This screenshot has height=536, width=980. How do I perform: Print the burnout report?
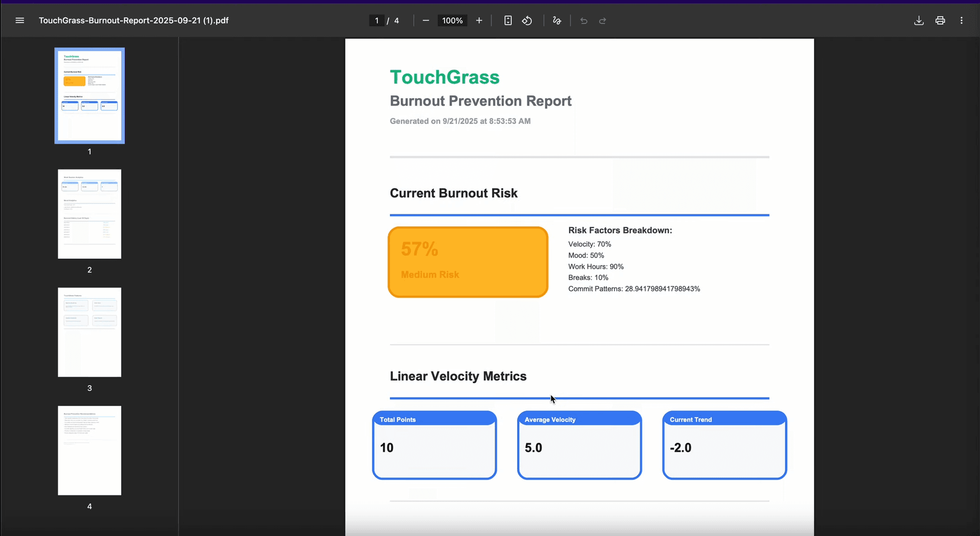(x=940, y=21)
